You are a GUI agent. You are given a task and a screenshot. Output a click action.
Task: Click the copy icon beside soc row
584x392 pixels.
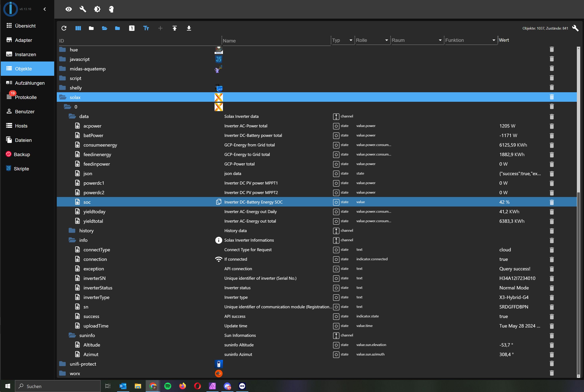point(218,202)
